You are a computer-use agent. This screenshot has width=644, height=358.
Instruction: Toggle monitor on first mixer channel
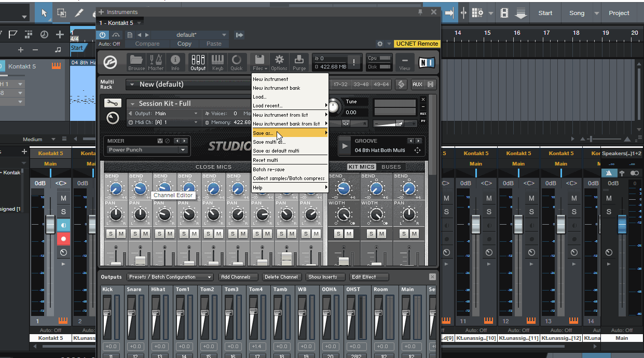point(63,225)
